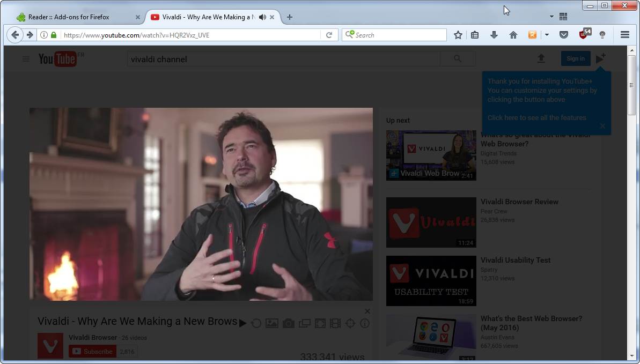Click the YouTube+ popout window icon
Viewport: 640px width, 364px height.
[305, 324]
